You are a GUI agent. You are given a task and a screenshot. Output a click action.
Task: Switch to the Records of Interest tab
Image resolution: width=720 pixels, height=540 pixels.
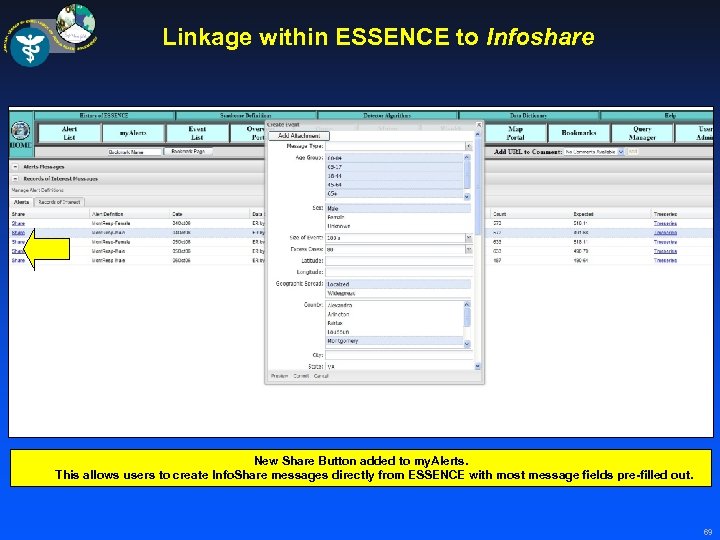tap(59, 202)
